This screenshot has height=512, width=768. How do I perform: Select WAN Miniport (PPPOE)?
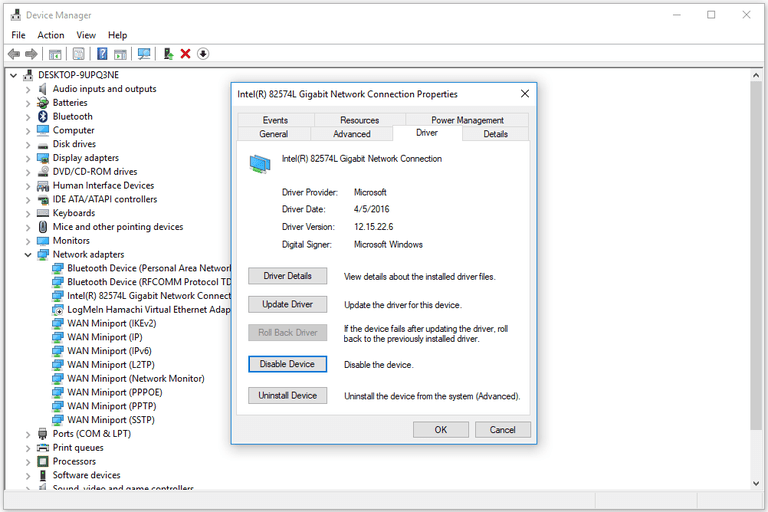(x=115, y=392)
